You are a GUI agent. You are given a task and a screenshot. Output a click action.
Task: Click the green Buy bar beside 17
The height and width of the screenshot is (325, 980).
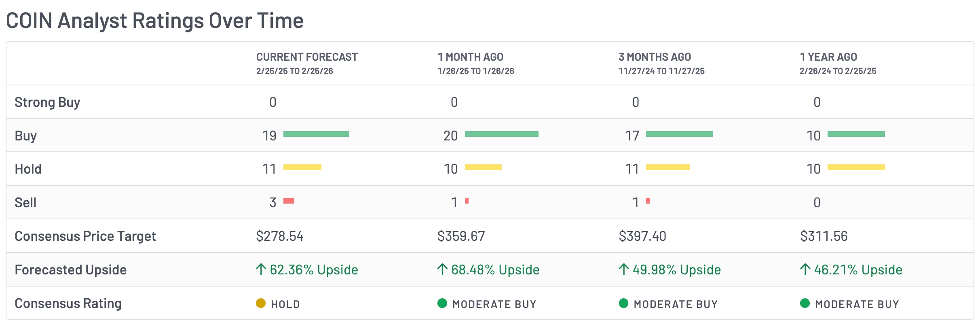pos(680,134)
